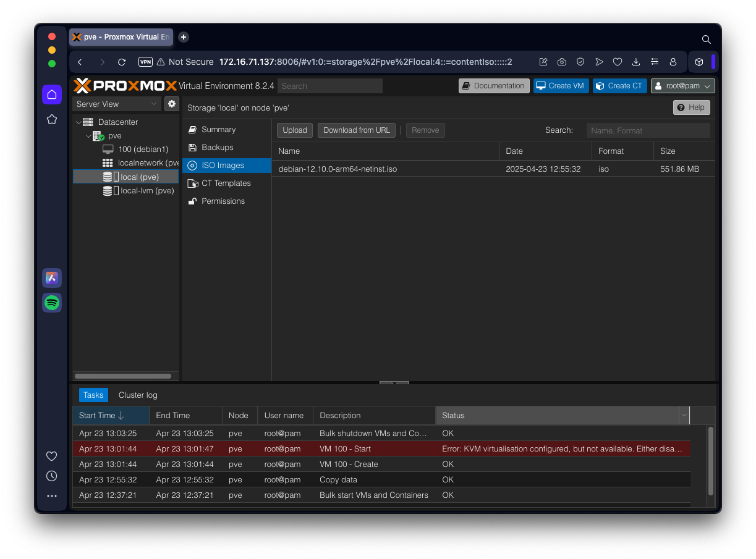Click the sidebar home icon

point(52,95)
